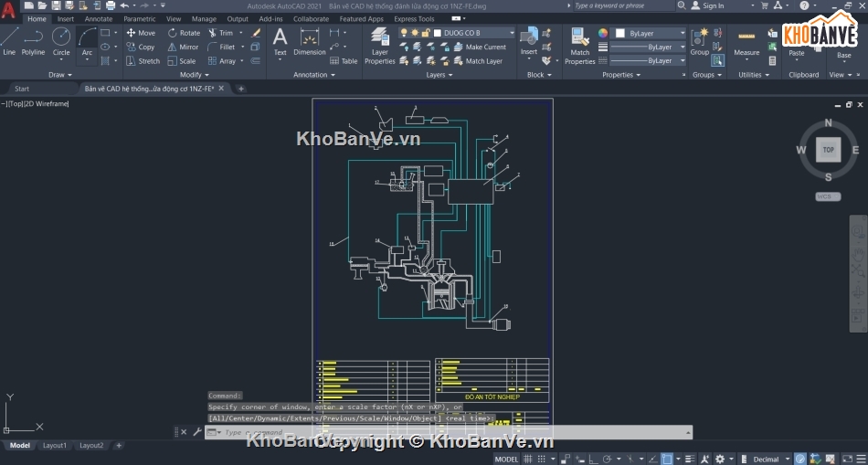Activate the Copy command
The height and width of the screenshot is (465, 868).
[x=141, y=48]
